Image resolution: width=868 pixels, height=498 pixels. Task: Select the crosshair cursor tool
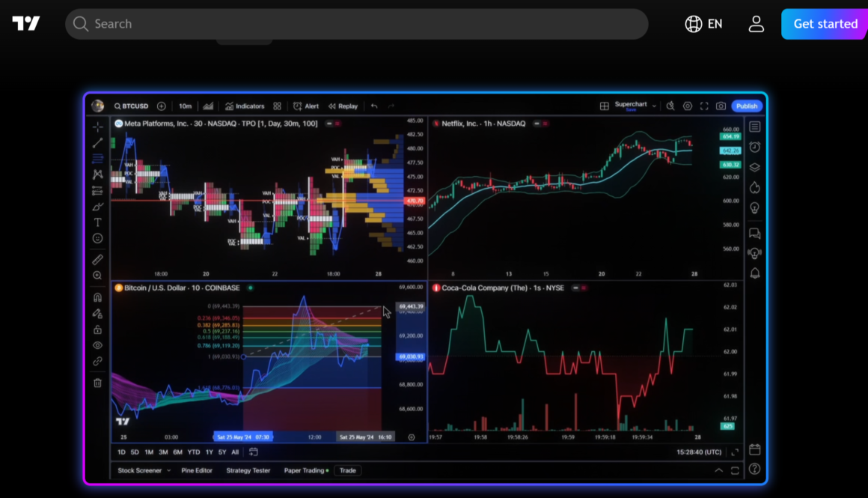(x=97, y=127)
